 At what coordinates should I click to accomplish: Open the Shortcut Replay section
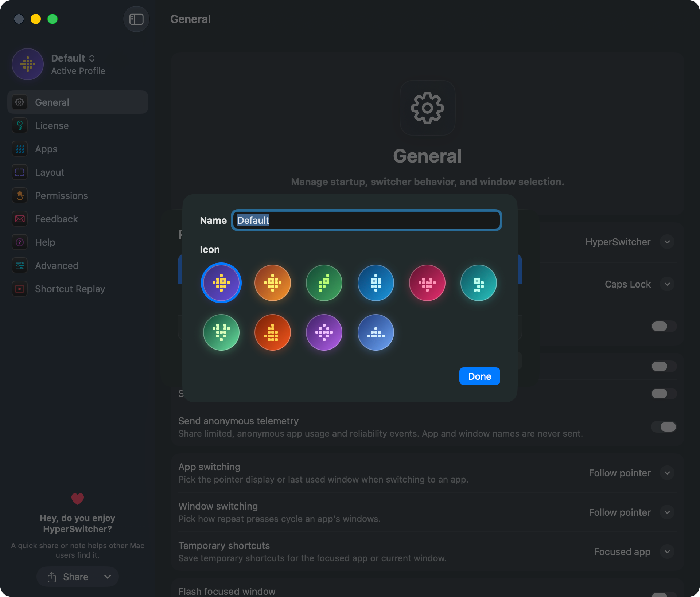point(78,289)
